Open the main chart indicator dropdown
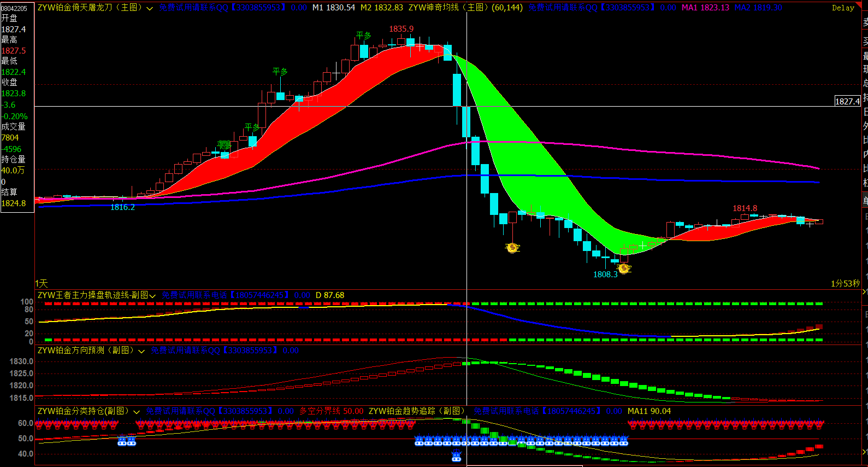Image resolution: width=868 pixels, height=467 pixels. pyautogui.click(x=150, y=8)
